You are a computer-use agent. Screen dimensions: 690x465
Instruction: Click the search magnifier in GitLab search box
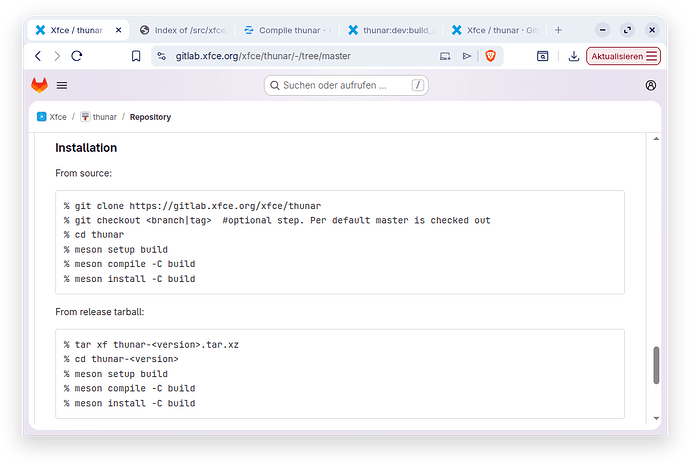point(275,85)
